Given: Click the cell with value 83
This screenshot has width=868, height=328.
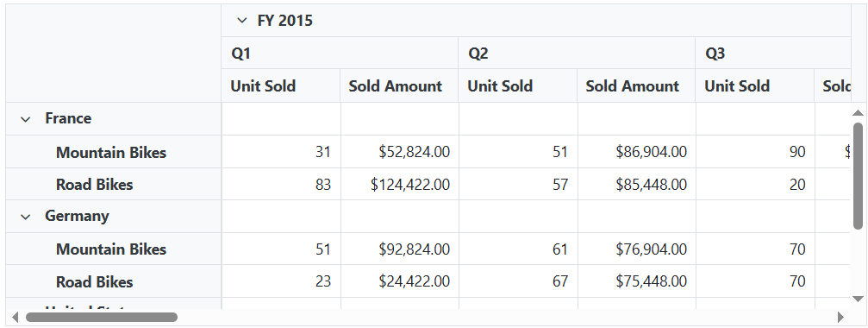Looking at the screenshot, I should tap(281, 184).
